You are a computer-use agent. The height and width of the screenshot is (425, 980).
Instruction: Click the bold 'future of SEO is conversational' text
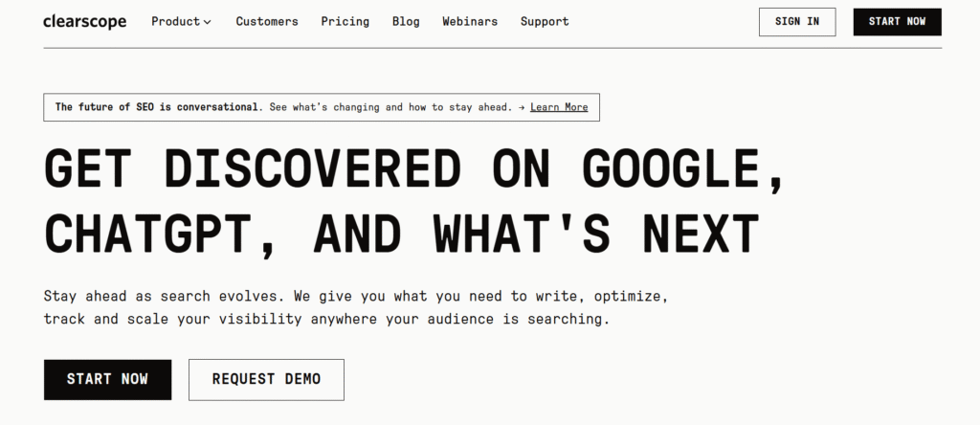coord(157,107)
